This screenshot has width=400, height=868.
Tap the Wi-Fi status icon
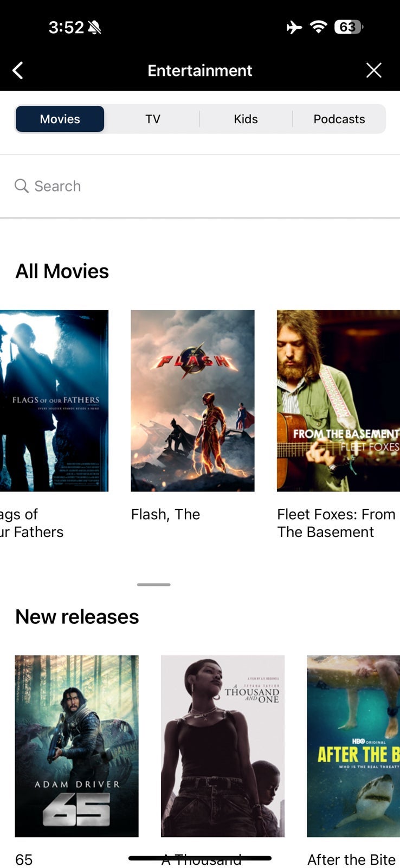click(319, 27)
